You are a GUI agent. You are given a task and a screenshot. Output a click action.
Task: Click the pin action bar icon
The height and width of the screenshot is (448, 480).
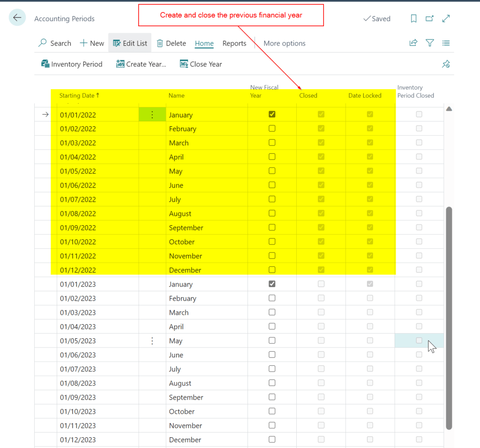point(446,64)
